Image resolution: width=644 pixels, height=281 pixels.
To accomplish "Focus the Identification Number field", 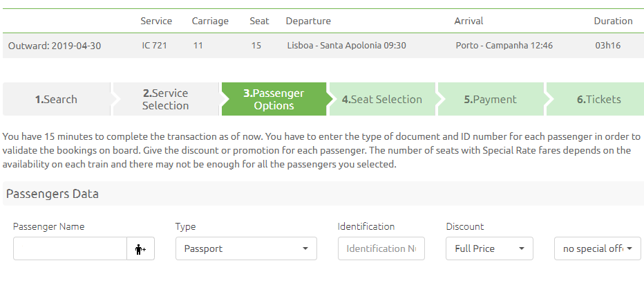I will click(381, 248).
